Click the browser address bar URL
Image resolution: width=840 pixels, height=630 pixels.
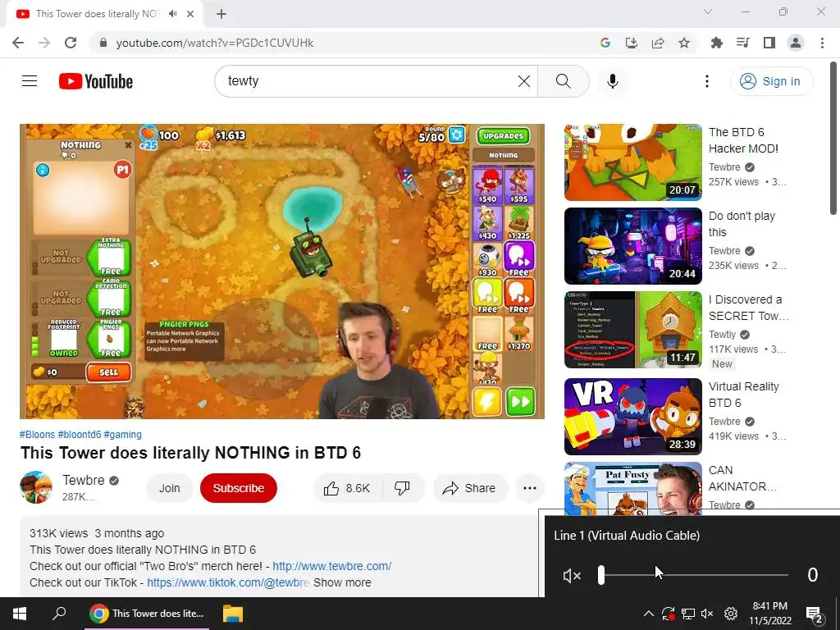(215, 43)
